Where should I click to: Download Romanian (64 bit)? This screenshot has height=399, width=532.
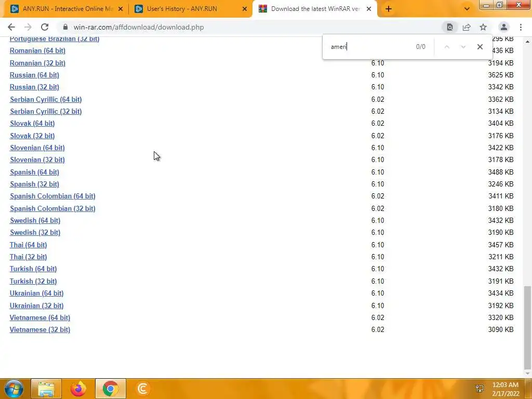pos(37,50)
